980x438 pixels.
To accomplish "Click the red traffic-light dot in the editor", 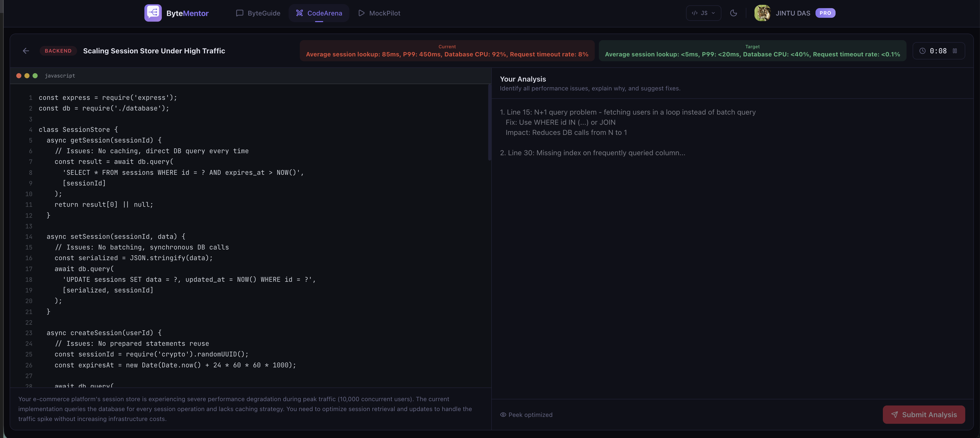I will 19,75.
